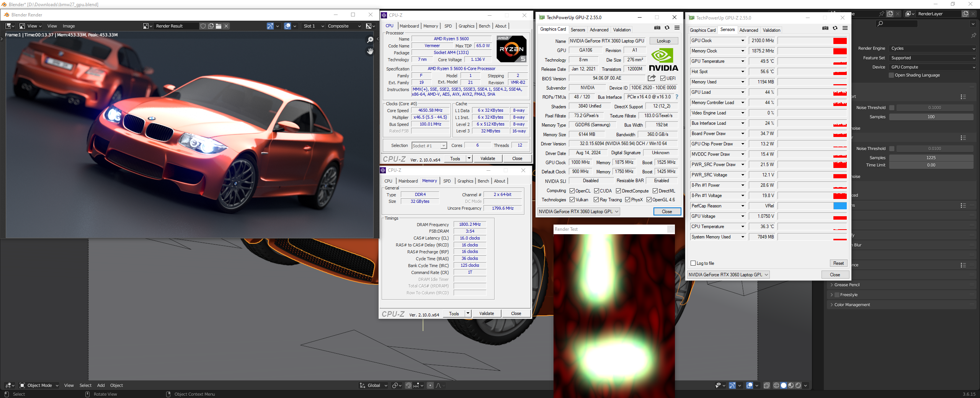This screenshot has width=980, height=398.
Task: Toggle OpenCL checkbox in GPU-Z
Action: [572, 191]
